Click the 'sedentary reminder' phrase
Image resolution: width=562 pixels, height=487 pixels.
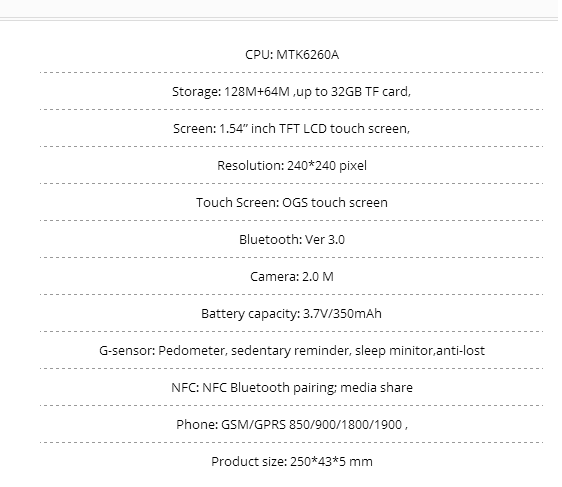coord(290,351)
